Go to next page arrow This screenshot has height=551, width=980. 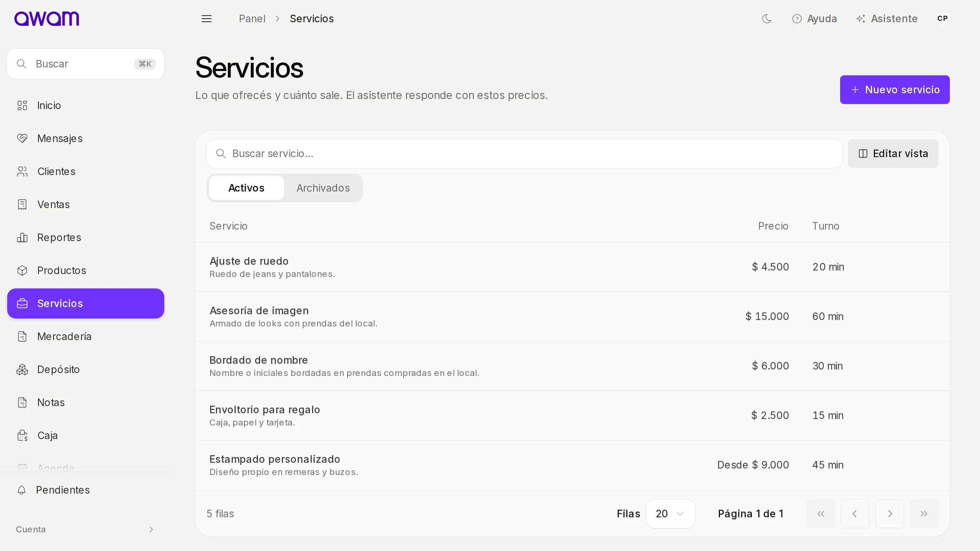point(890,514)
